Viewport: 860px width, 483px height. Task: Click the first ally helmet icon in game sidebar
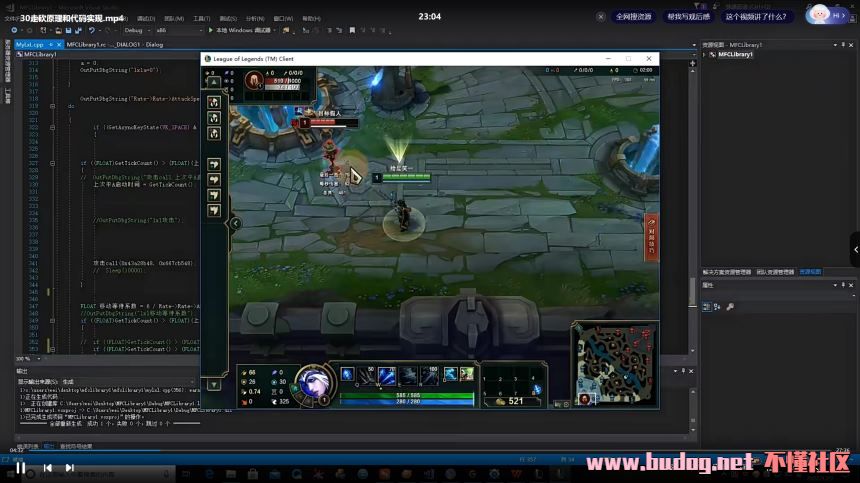coord(214,102)
